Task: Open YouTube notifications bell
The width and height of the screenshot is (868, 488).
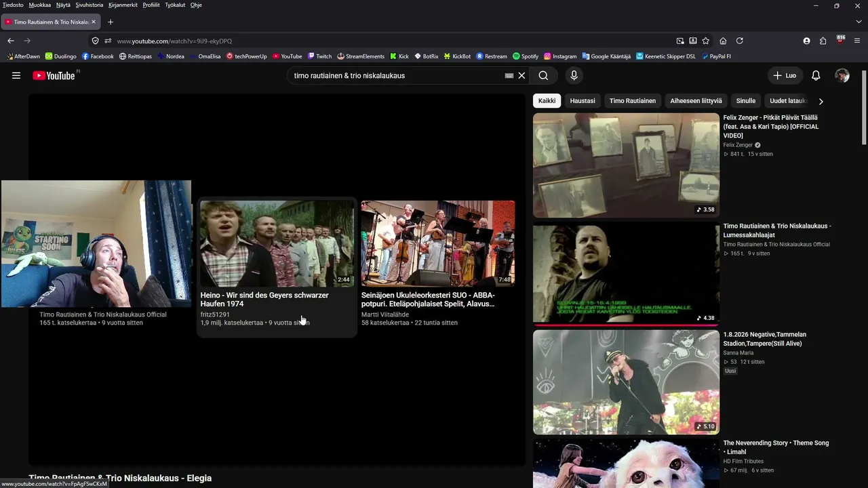Action: point(816,75)
